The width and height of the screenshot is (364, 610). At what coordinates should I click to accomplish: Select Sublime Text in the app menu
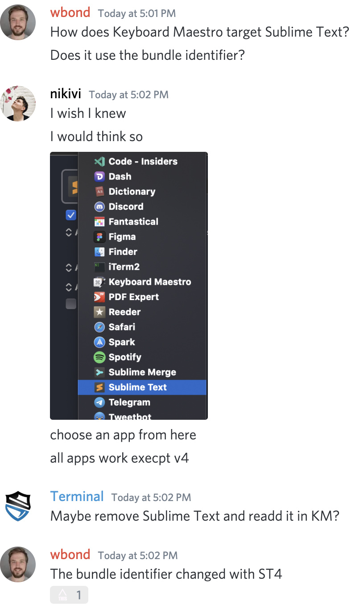(x=142, y=387)
